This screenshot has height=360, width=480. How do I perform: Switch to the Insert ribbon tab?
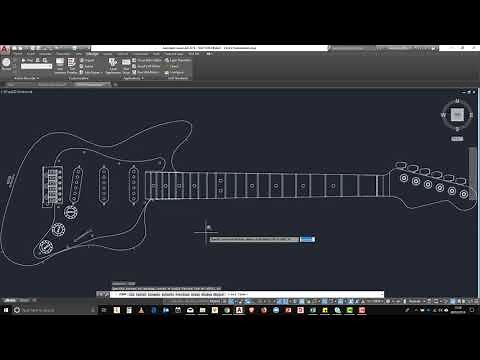pyautogui.click(x=31, y=54)
